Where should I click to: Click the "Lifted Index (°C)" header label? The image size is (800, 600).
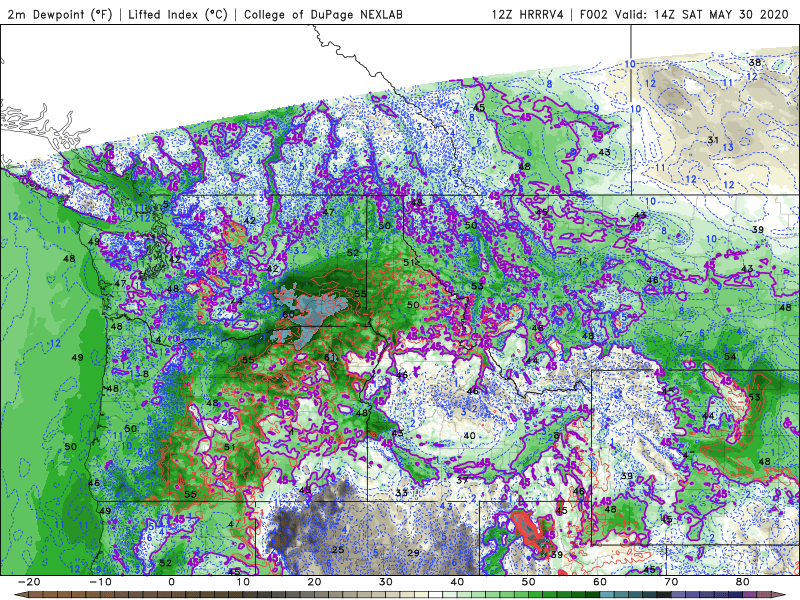[x=178, y=14]
